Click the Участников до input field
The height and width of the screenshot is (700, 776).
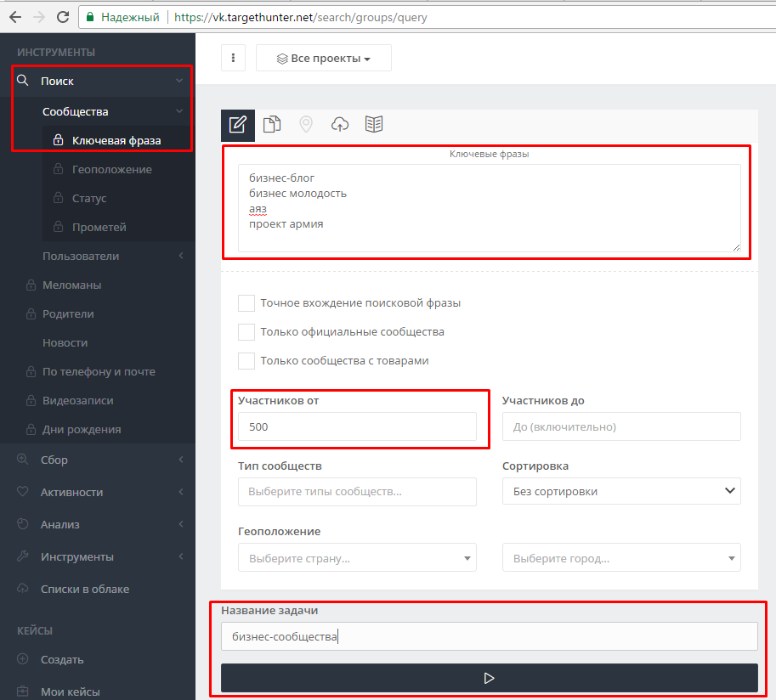pyautogui.click(x=621, y=426)
